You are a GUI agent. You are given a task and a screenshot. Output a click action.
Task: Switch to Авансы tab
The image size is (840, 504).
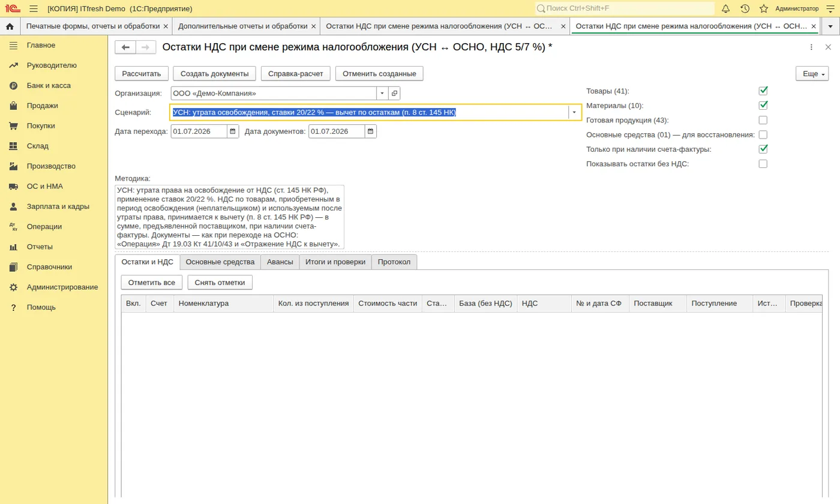coord(280,262)
